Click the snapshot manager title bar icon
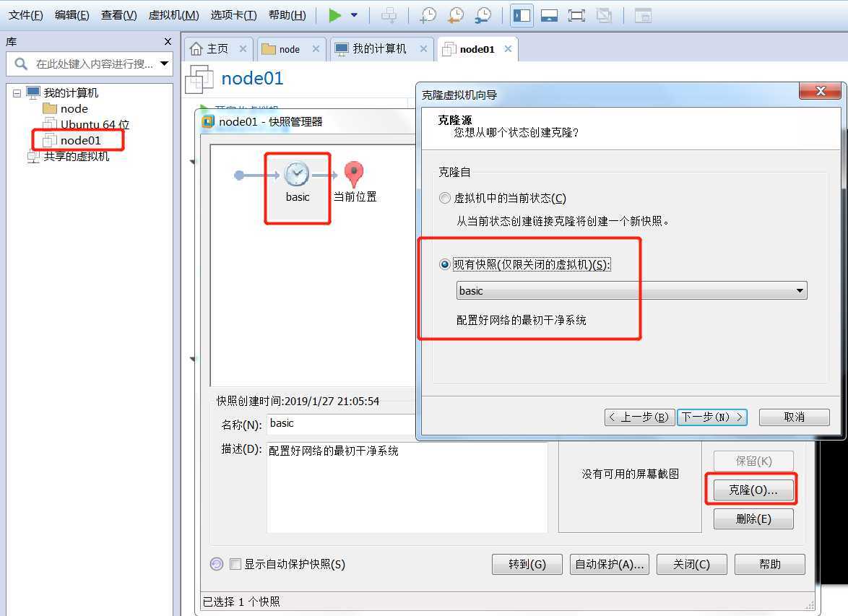Screen dimensions: 848x616 coord(208,122)
